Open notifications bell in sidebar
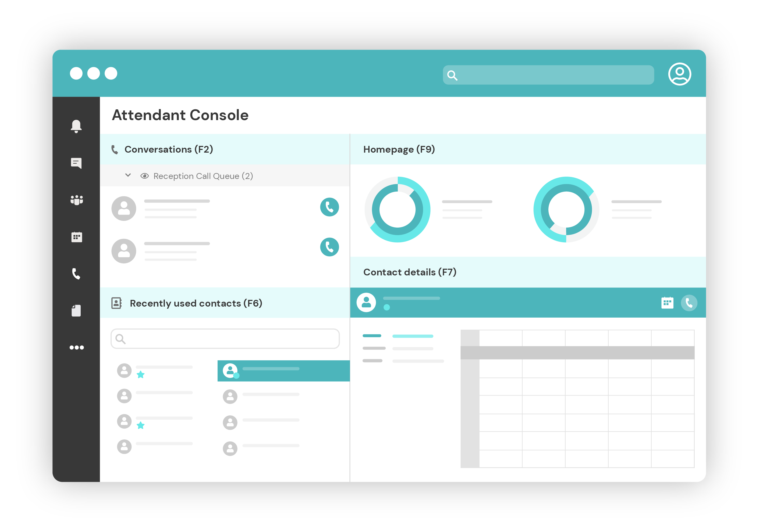This screenshot has height=532, width=763. 76,126
